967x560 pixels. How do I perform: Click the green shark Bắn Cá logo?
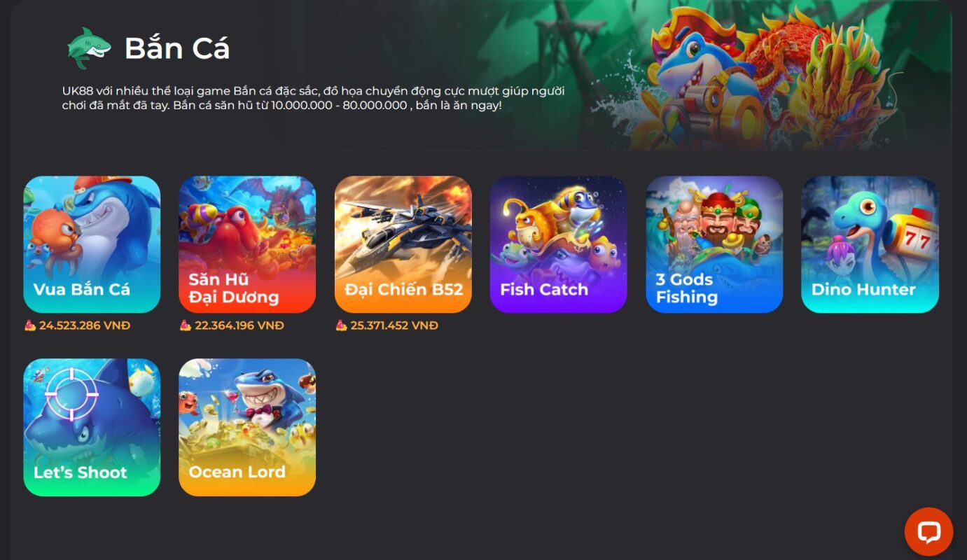pos(90,48)
